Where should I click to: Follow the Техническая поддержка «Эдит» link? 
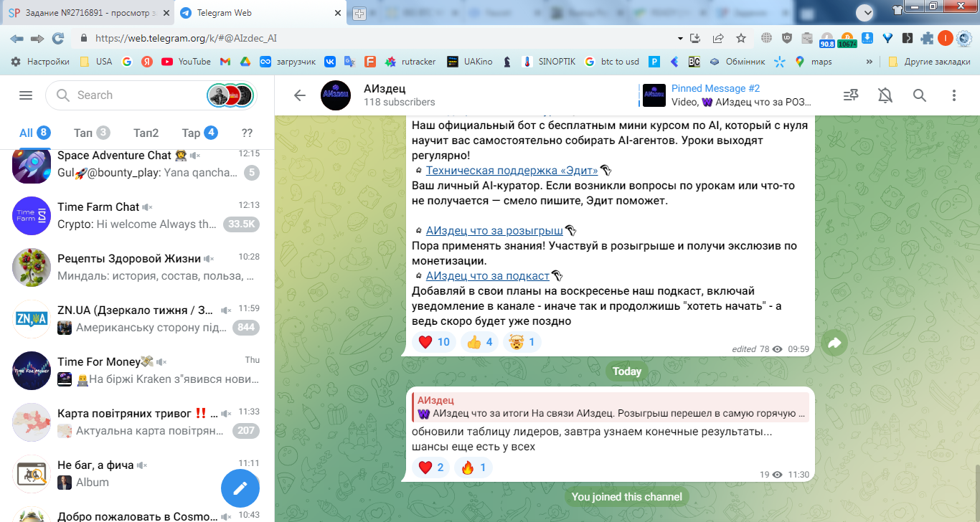512,171
